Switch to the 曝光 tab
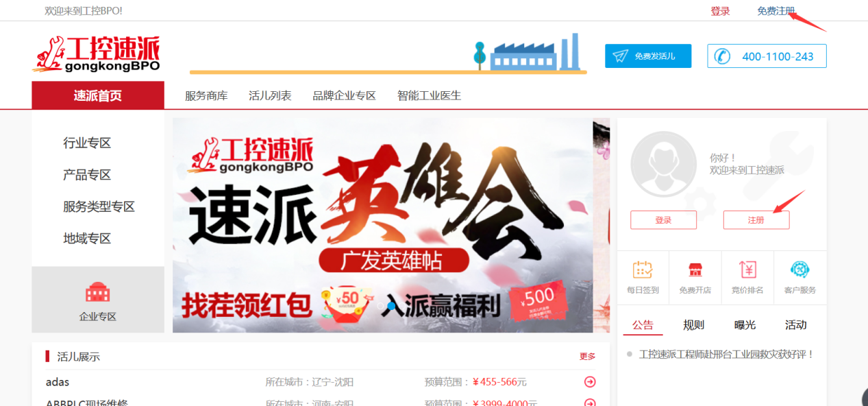 click(745, 325)
